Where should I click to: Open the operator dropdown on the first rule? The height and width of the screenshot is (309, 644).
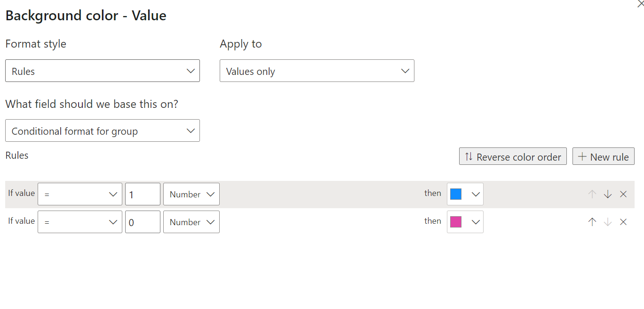(x=80, y=194)
